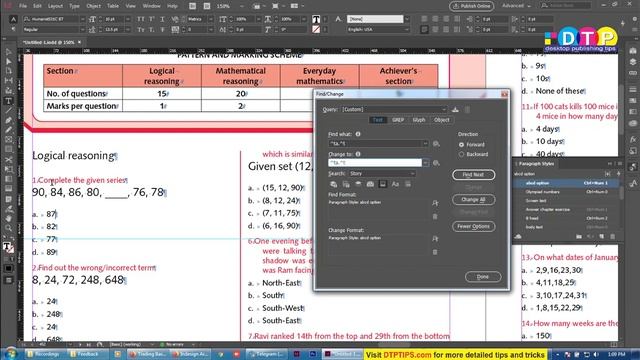Open the File menu
Viewport: 640px width, 360px height.
(23, 6)
